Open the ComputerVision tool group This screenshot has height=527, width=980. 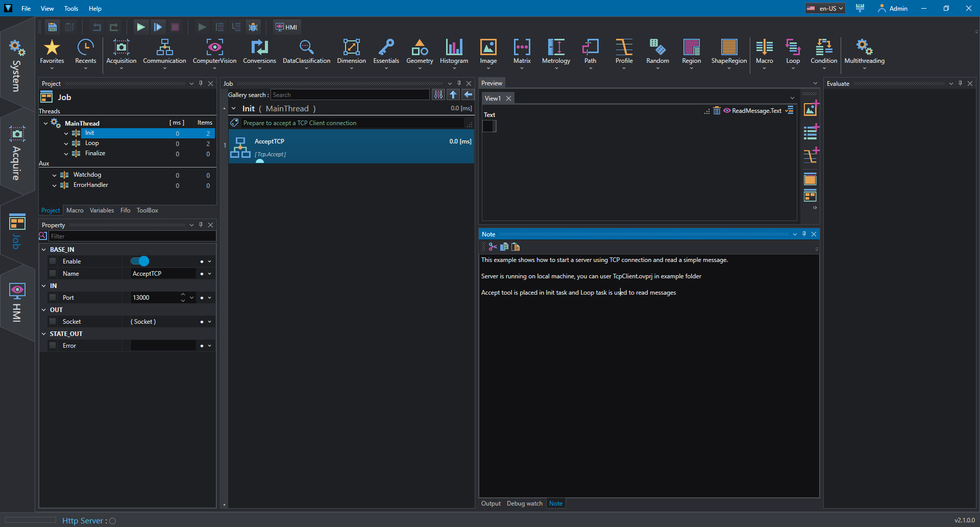tap(214, 52)
